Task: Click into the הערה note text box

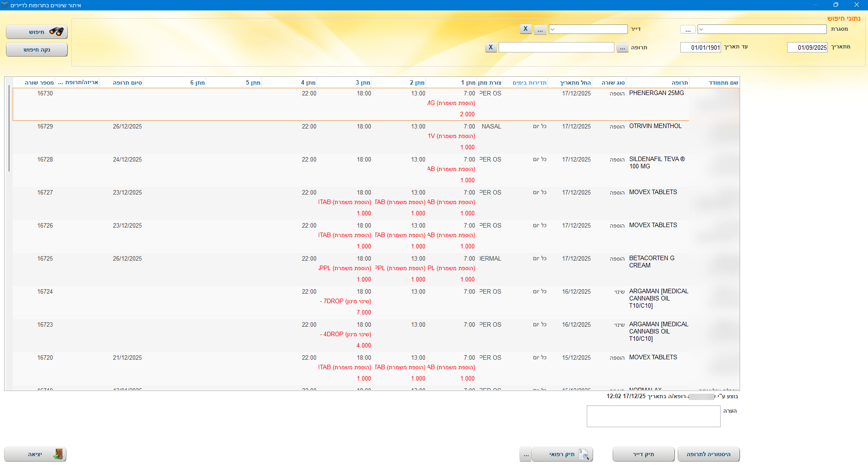Action: pyautogui.click(x=653, y=416)
